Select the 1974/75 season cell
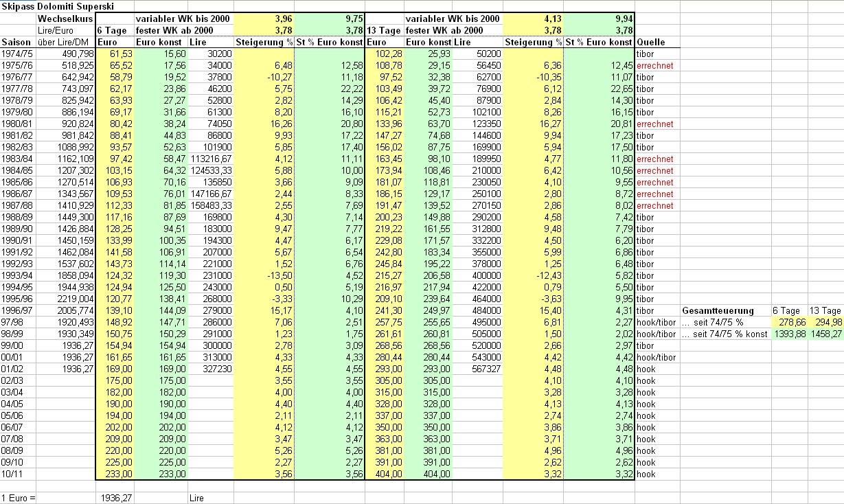The height and width of the screenshot is (504, 844). pyautogui.click(x=17, y=54)
